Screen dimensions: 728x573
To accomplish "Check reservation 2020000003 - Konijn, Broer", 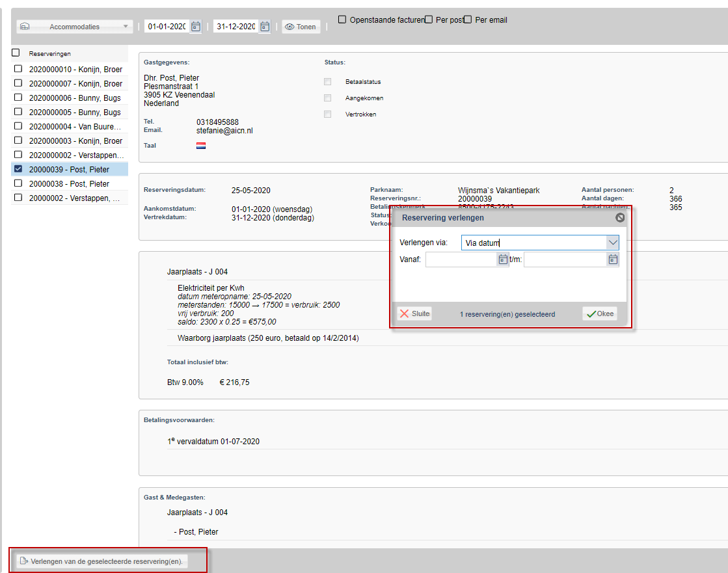I will [x=18, y=140].
